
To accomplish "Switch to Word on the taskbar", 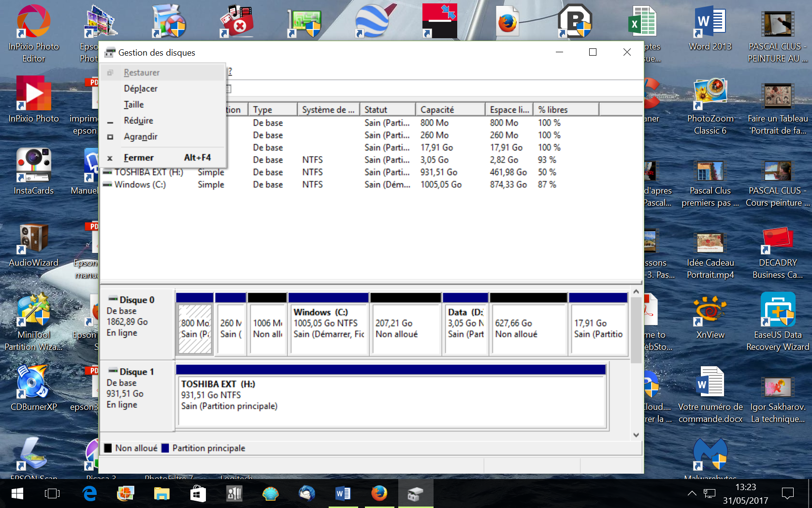I will (x=343, y=493).
